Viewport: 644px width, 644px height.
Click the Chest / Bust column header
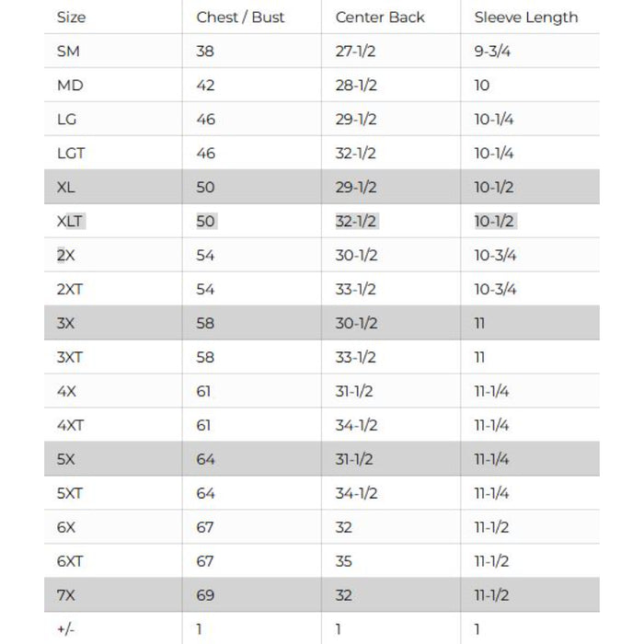pyautogui.click(x=240, y=17)
